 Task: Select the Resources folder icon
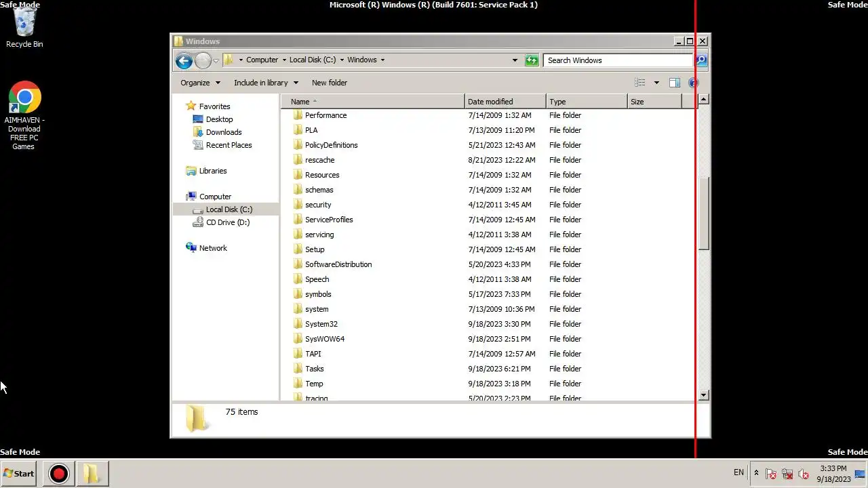(x=298, y=175)
